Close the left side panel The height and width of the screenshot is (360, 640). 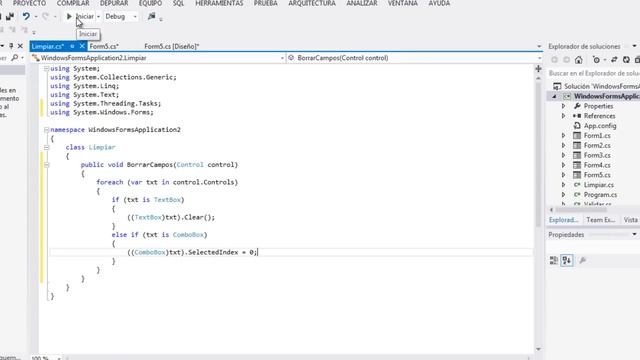(20, 46)
